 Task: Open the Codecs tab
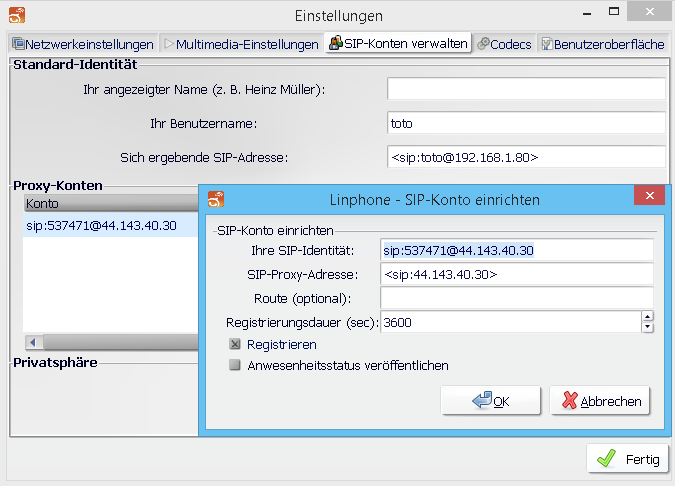point(505,44)
